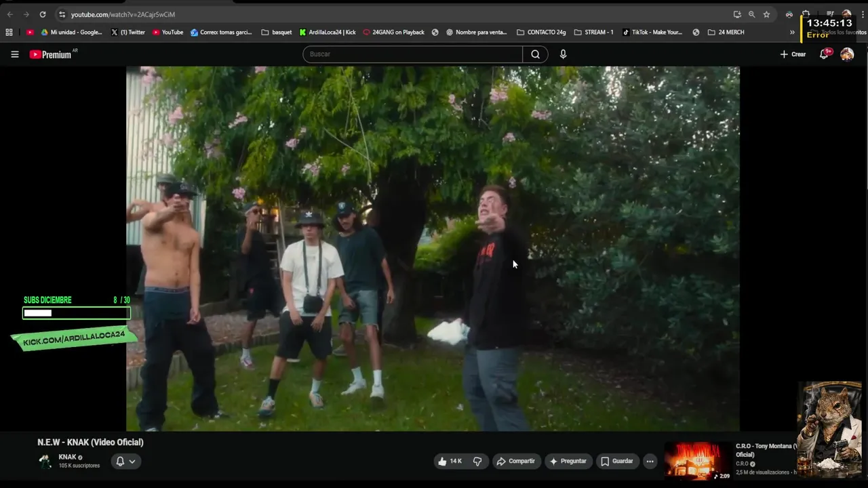This screenshot has height=488, width=868.
Task: Dislike the video with thumbs down
Action: coord(477,462)
